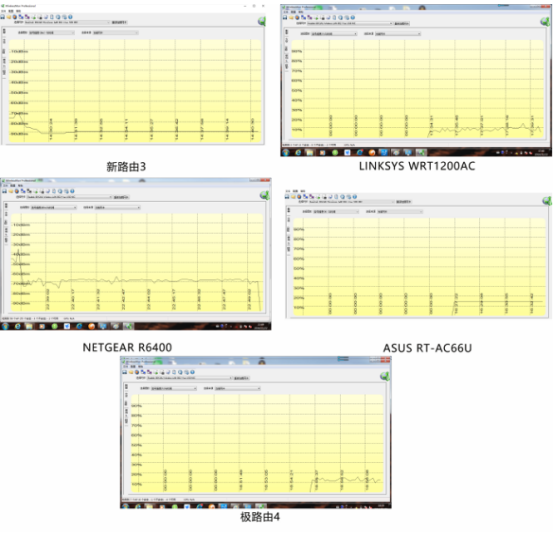This screenshot has width=554, height=533.
Task: Click the blue help icon in 极路由4 window
Action: coord(192,372)
